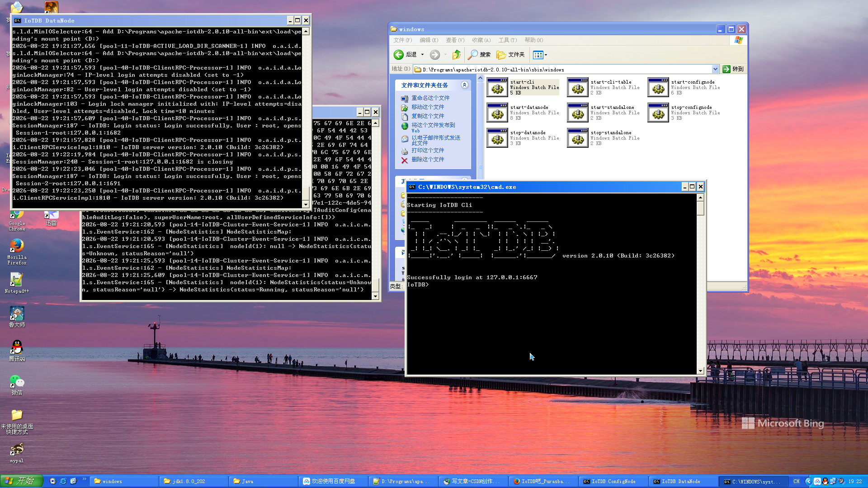
Task: Click the Baidu Netdisk tray icon
Action: click(817, 481)
